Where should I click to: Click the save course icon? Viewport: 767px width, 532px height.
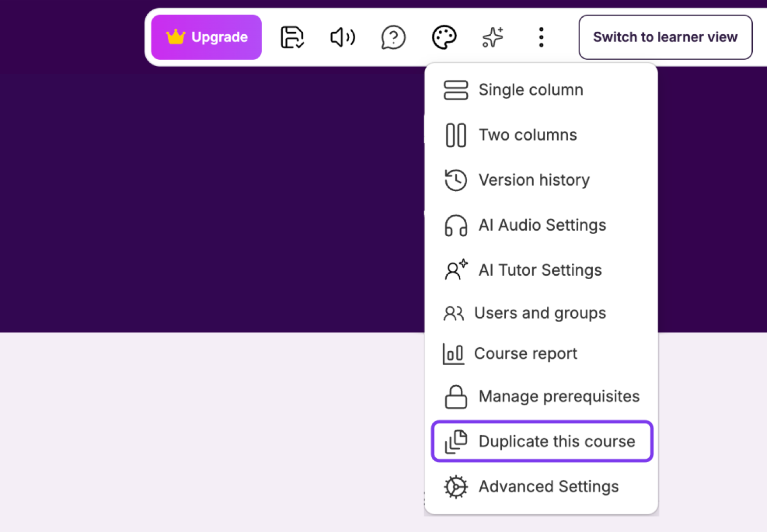[x=293, y=37]
